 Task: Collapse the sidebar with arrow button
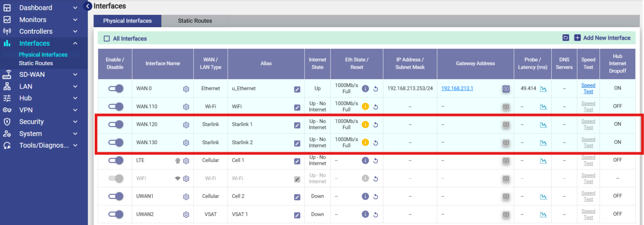pos(88,6)
